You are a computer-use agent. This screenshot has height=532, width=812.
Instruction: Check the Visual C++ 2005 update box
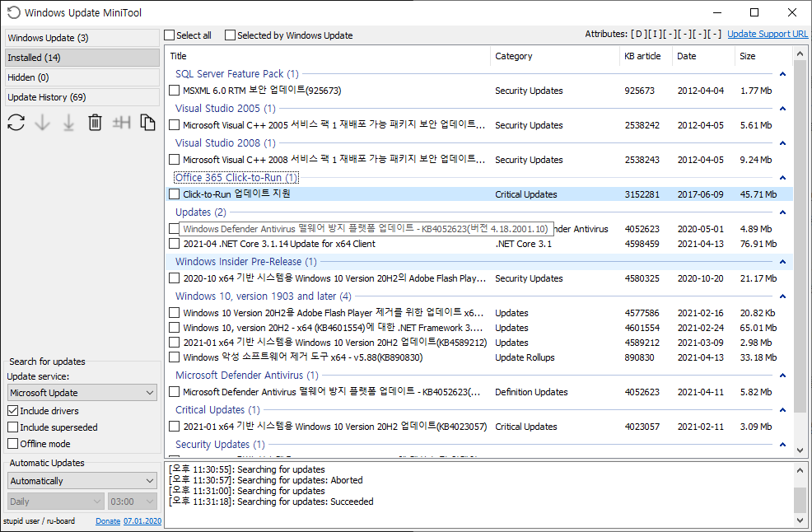(175, 125)
